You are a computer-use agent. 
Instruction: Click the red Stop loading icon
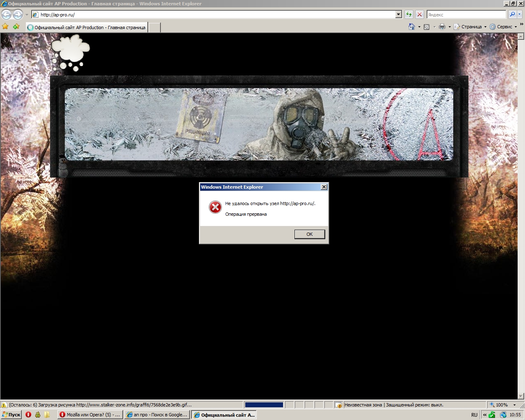tap(419, 14)
